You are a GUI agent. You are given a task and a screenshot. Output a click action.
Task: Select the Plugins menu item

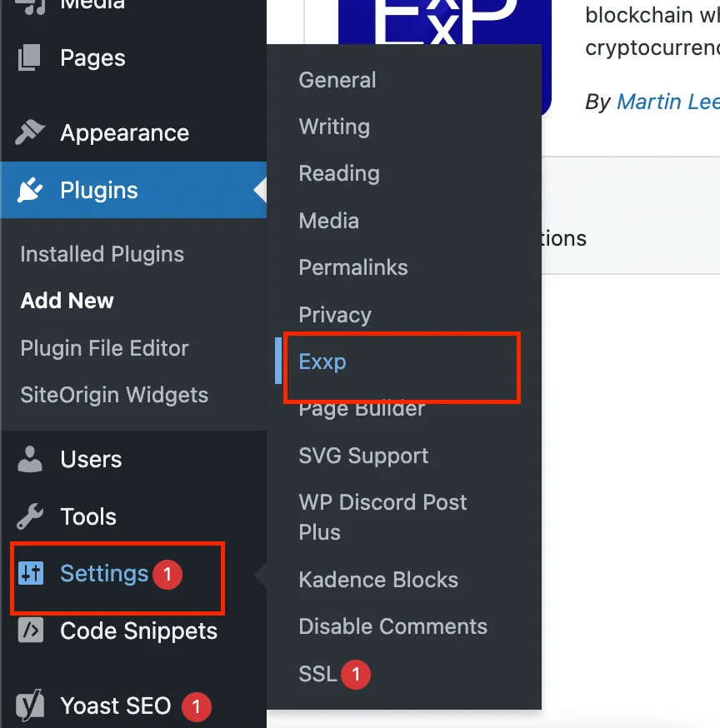click(x=133, y=190)
